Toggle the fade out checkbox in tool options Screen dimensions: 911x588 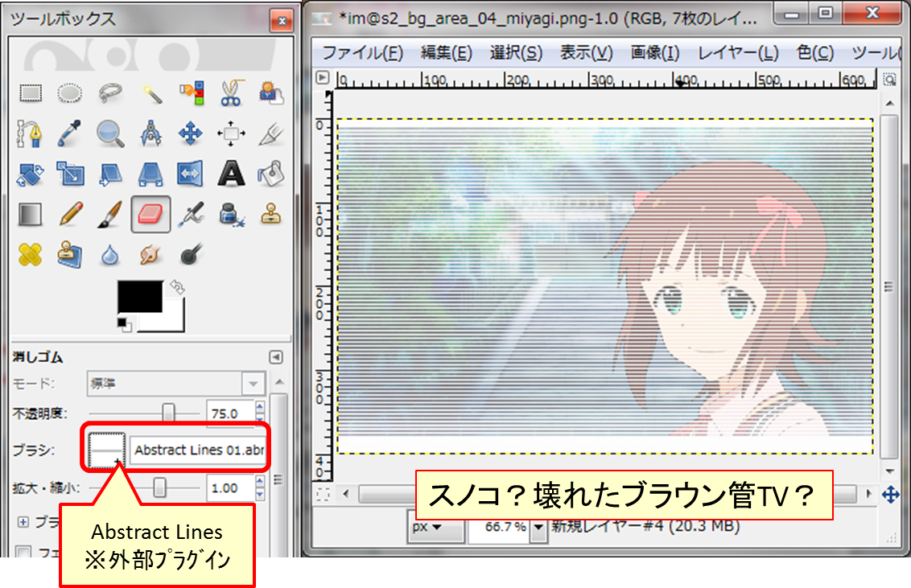point(23,551)
